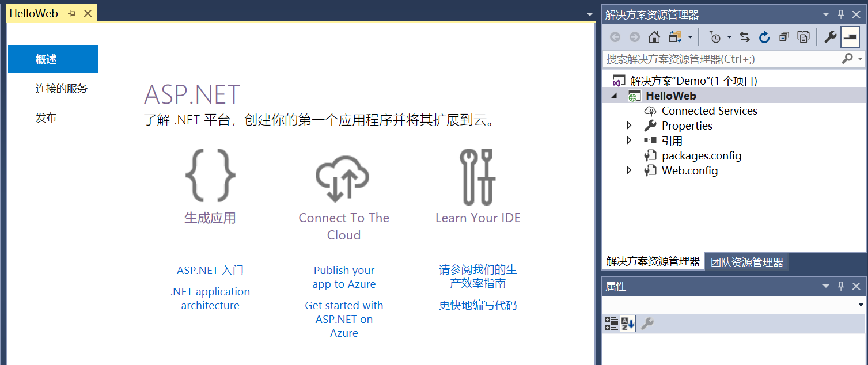Image resolution: width=868 pixels, height=365 pixels.
Task: Click the Connected Services cloud icon in tree
Action: (650, 111)
